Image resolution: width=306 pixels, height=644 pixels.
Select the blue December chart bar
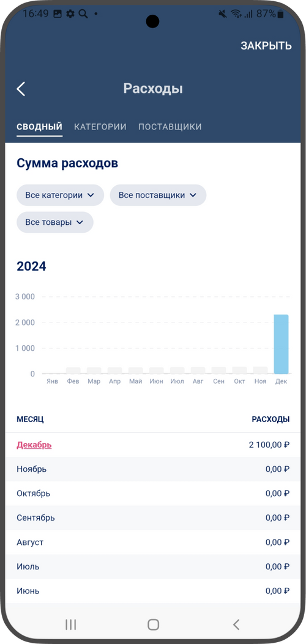click(x=281, y=344)
